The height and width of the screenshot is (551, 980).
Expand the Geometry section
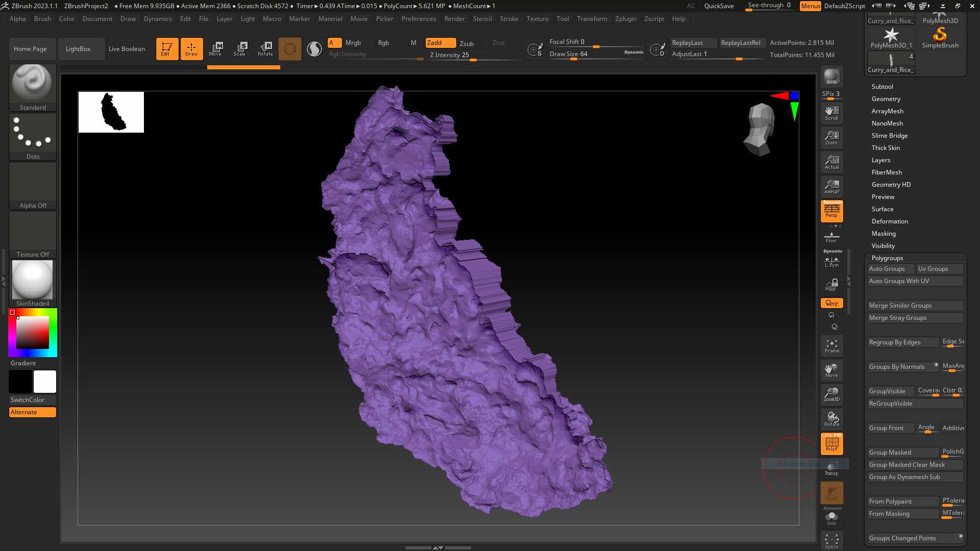click(886, 99)
